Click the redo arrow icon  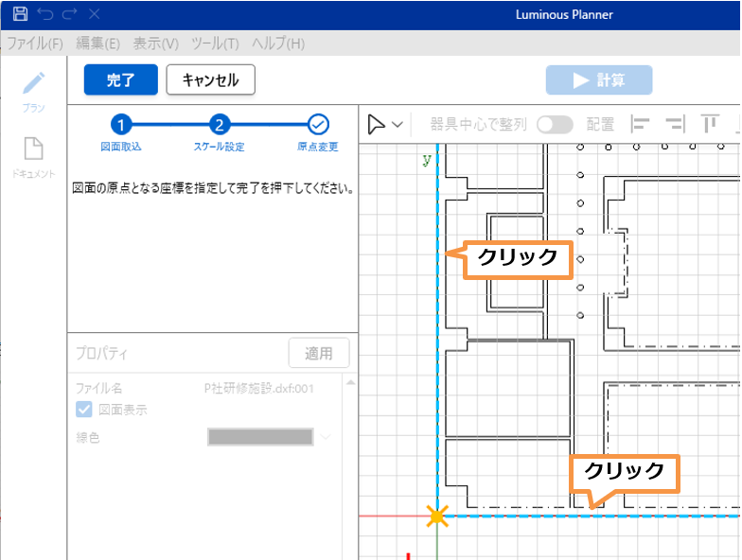tap(69, 14)
